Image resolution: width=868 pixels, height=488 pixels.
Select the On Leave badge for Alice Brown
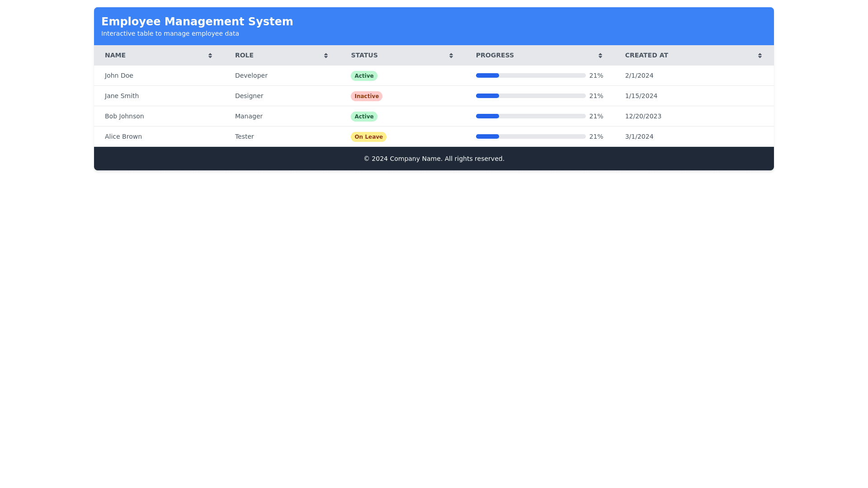(368, 137)
